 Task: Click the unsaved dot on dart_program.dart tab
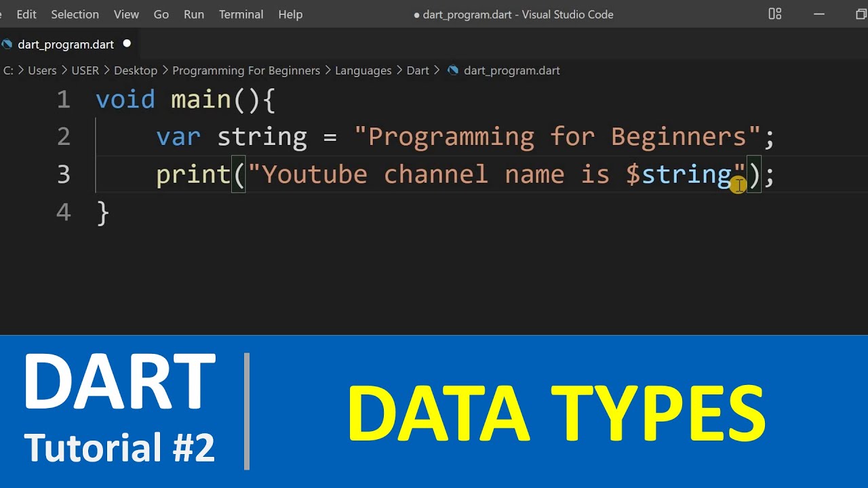click(127, 44)
